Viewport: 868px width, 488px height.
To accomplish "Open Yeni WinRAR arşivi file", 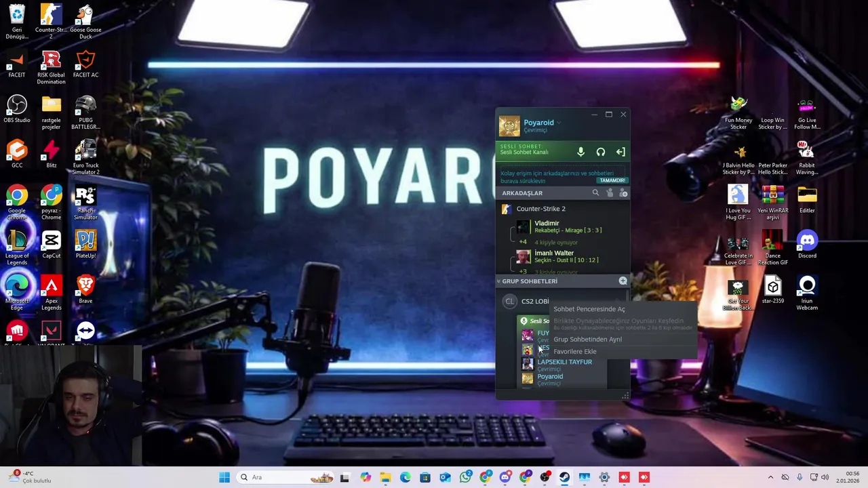I will point(772,202).
